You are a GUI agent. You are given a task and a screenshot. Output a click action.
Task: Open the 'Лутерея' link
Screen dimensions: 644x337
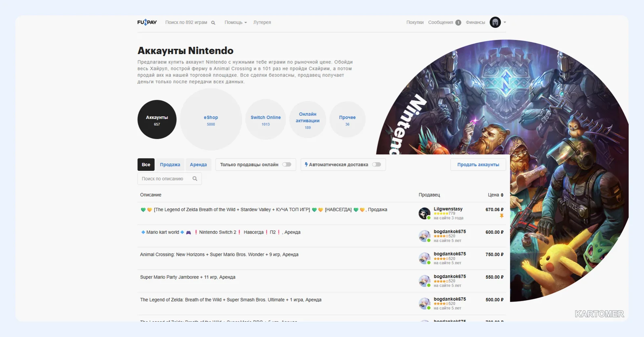(262, 23)
